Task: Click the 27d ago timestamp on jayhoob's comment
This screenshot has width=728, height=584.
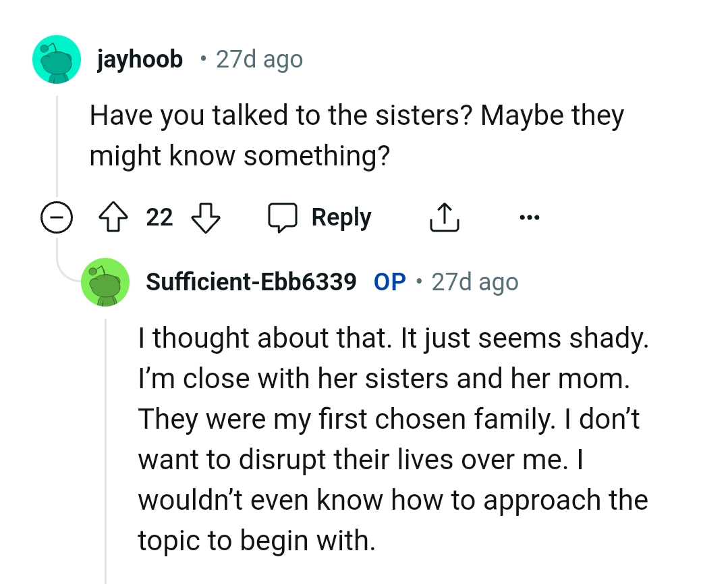Action: pyautogui.click(x=258, y=59)
